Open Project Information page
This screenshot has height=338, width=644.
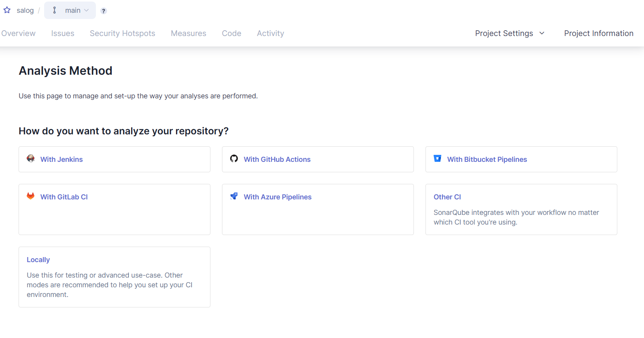pyautogui.click(x=598, y=33)
